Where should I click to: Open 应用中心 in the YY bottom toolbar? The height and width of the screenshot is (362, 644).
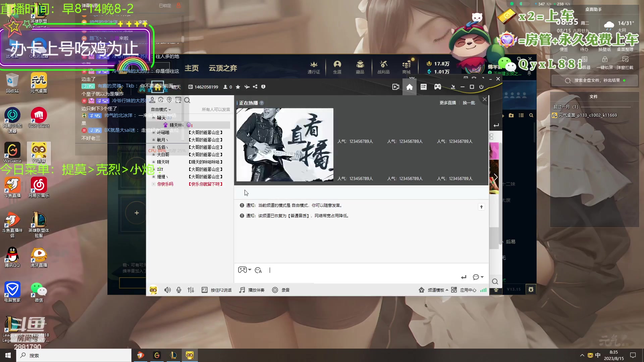click(468, 290)
